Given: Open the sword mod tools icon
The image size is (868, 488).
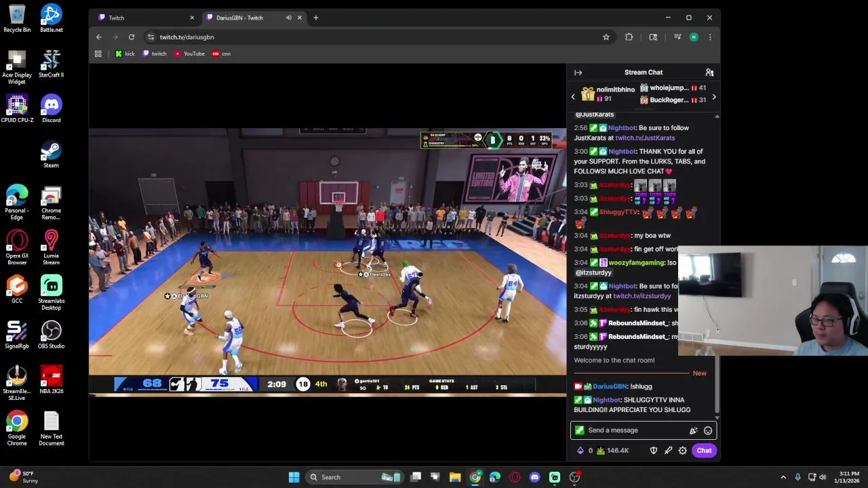Looking at the screenshot, I should coord(668,451).
